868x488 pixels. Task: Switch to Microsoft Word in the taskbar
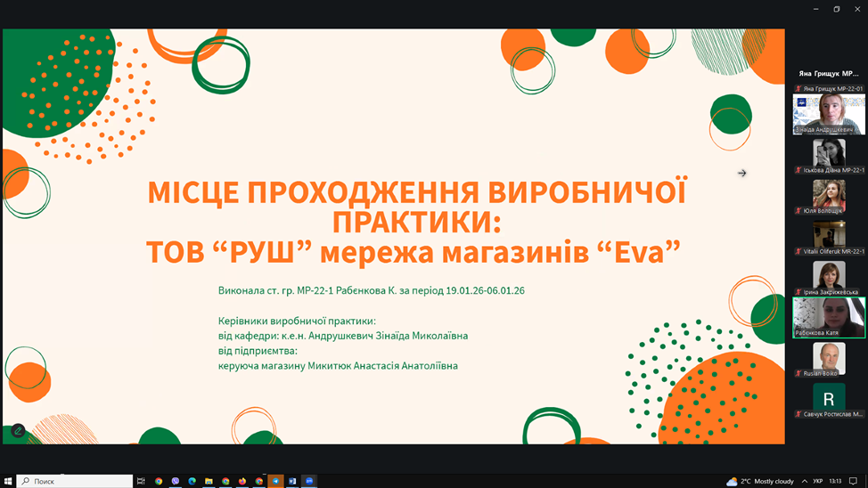(x=292, y=481)
